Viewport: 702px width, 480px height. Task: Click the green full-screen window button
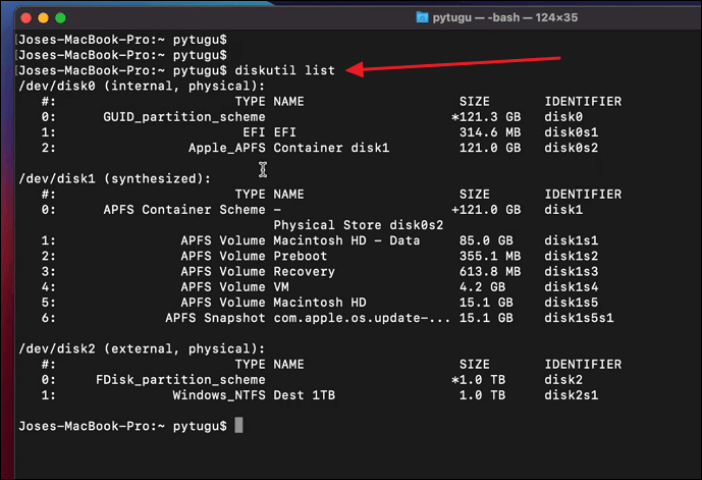click(x=60, y=18)
